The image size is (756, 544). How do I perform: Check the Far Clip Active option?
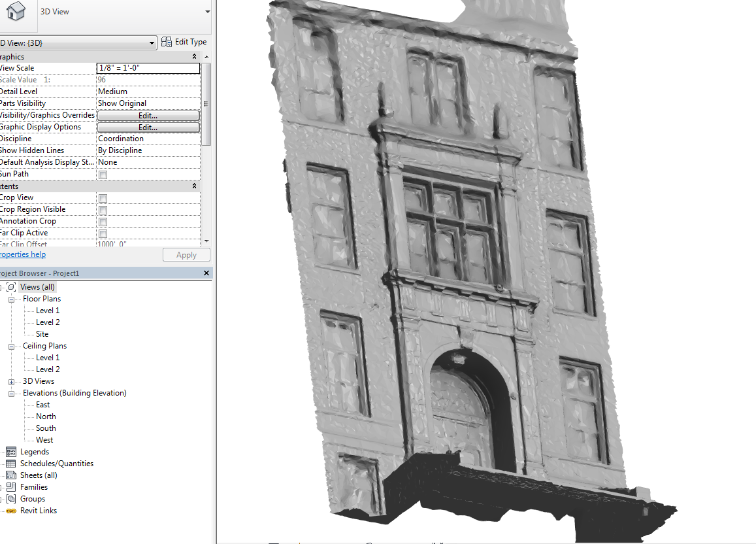point(102,233)
